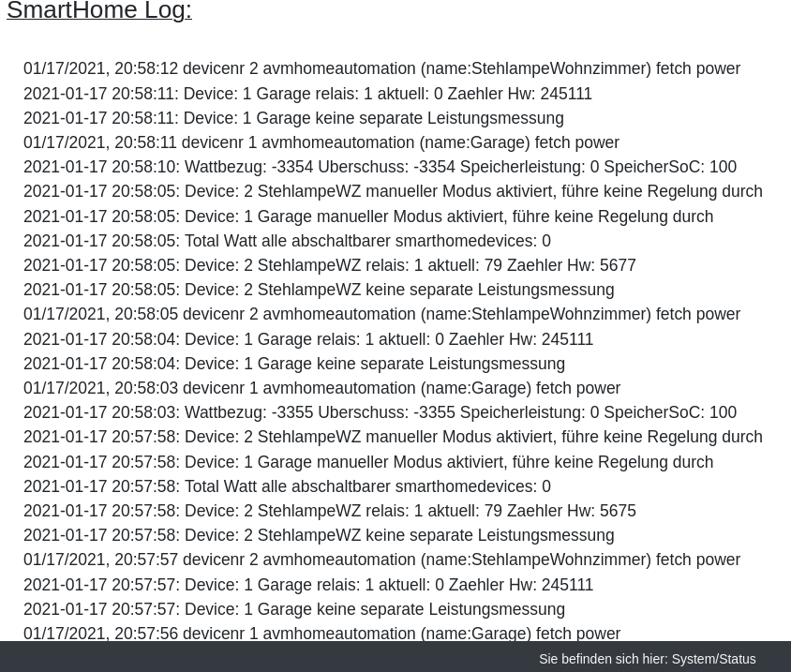Screen dimensions: 791x672
Task: Click the 20:57:57 StehlampeWohnzimmer fetch power entry
Action: 381,560
